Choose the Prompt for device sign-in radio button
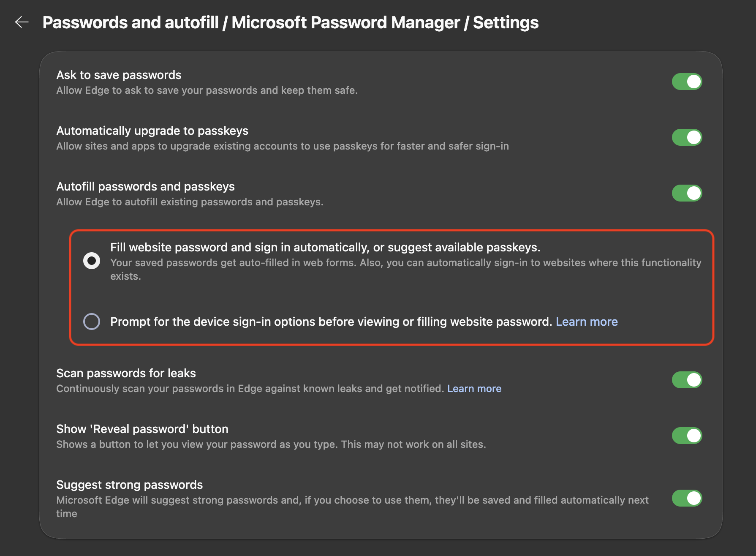The width and height of the screenshot is (756, 556). click(92, 322)
